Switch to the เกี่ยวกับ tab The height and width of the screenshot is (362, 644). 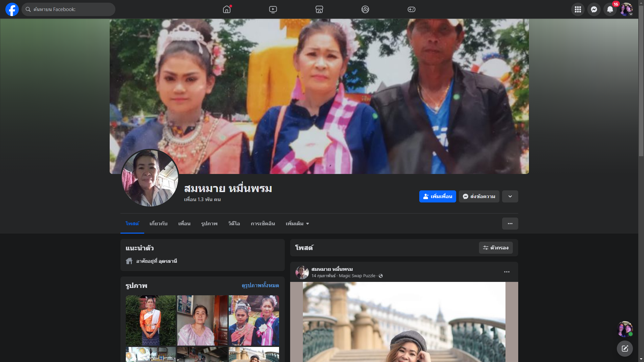pos(158,224)
